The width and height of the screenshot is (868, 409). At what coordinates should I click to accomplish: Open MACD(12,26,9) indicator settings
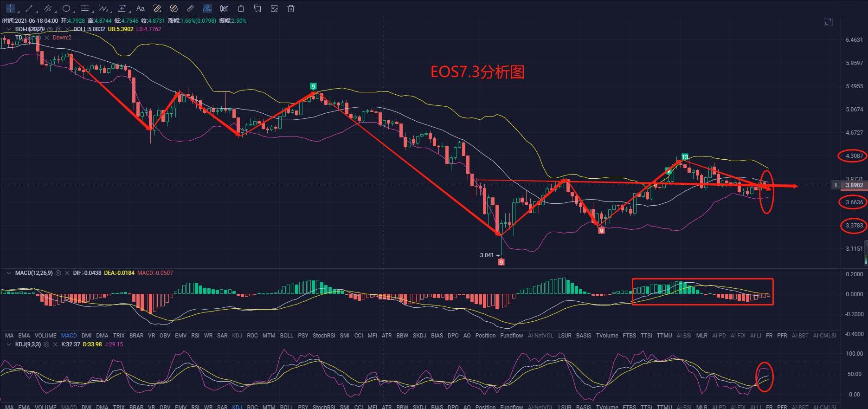pyautogui.click(x=58, y=273)
